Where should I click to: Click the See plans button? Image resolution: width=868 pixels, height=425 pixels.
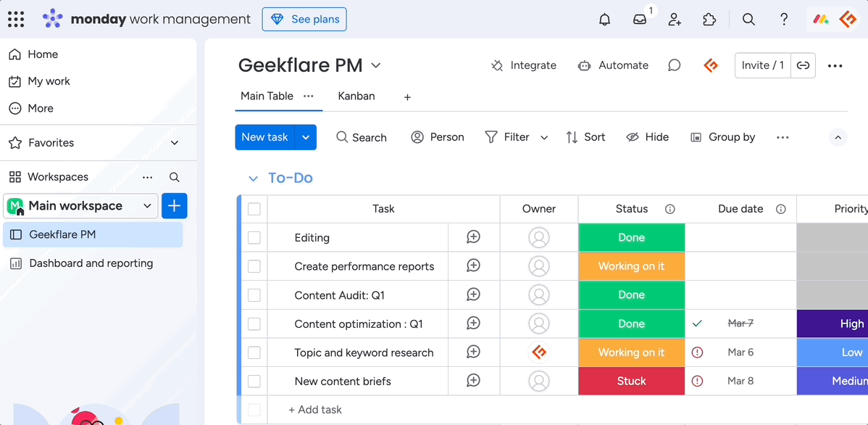point(304,20)
